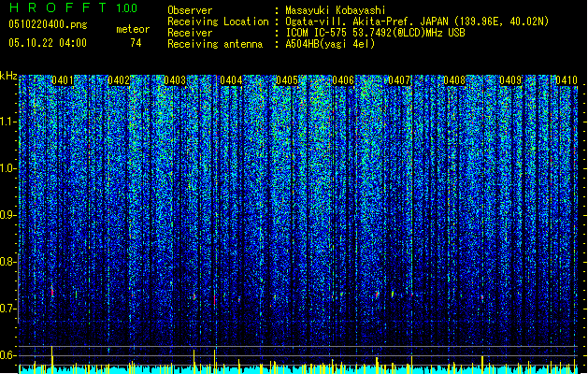
Task: Click the meteor count value 74
Action: tap(136, 43)
